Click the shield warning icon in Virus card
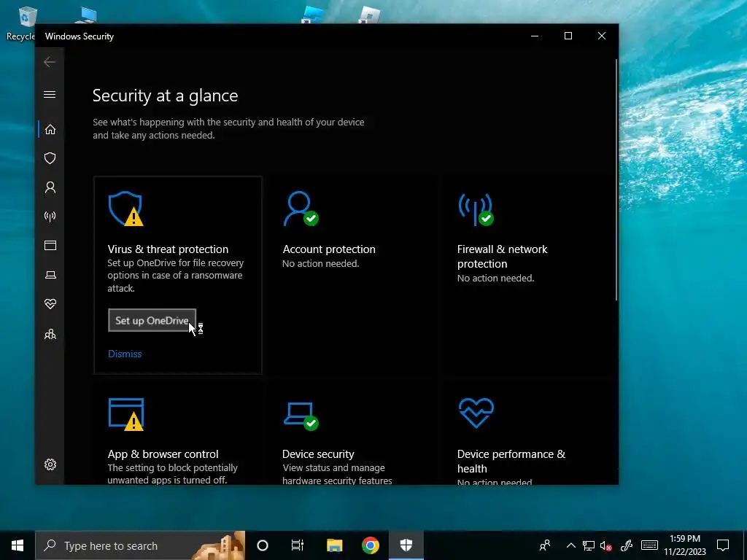Image resolution: width=747 pixels, height=560 pixels. point(125,209)
